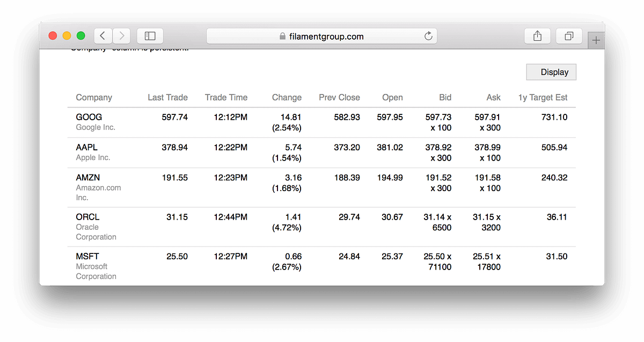Click GOOG change 14.81 (2.54%)
Screen dimensions: 644x342
[287, 122]
